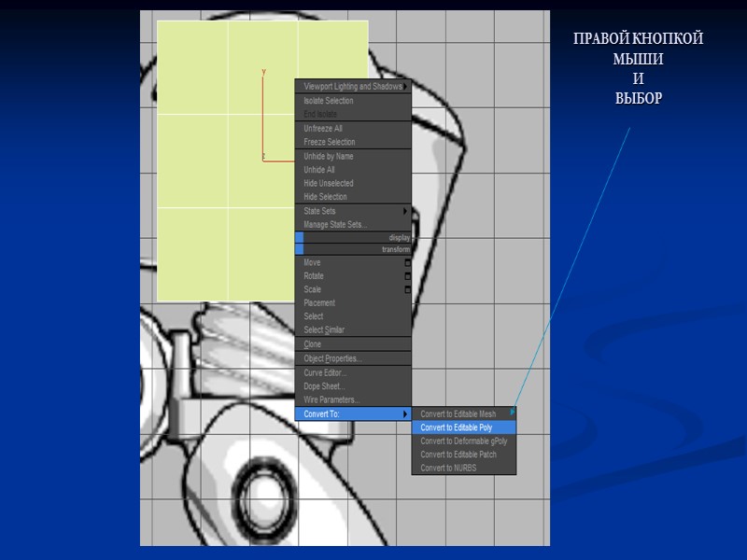
Task: Choose the Scale transform entry
Action: tap(353, 289)
